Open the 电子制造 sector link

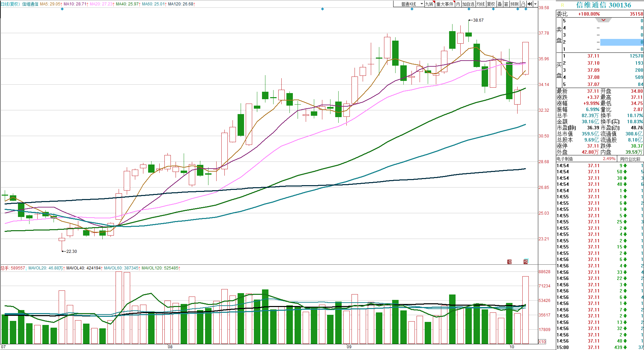point(565,159)
